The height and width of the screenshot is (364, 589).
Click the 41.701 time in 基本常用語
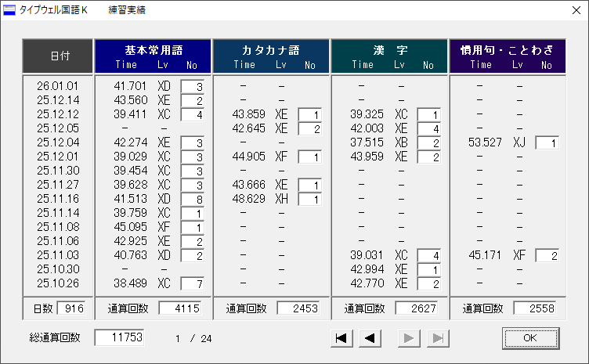coord(130,86)
